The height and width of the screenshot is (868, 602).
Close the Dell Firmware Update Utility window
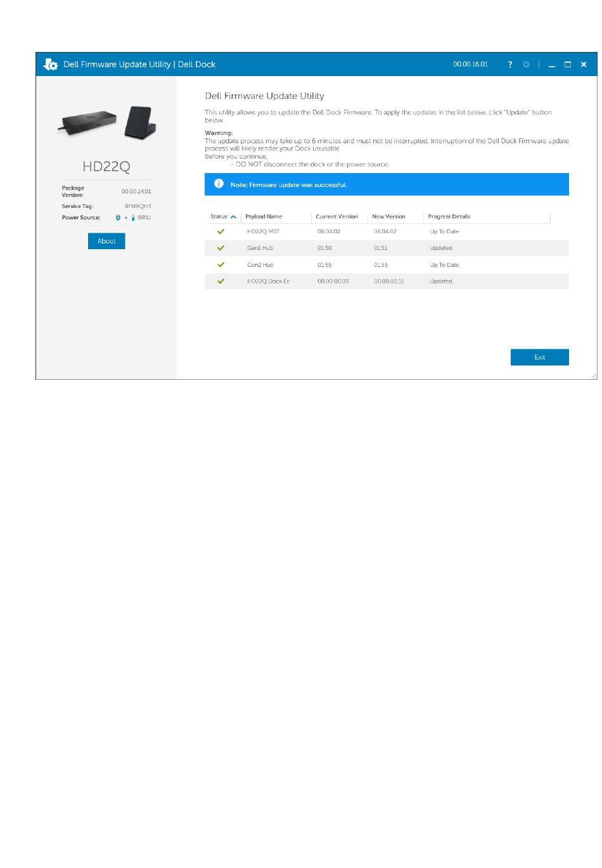point(584,65)
